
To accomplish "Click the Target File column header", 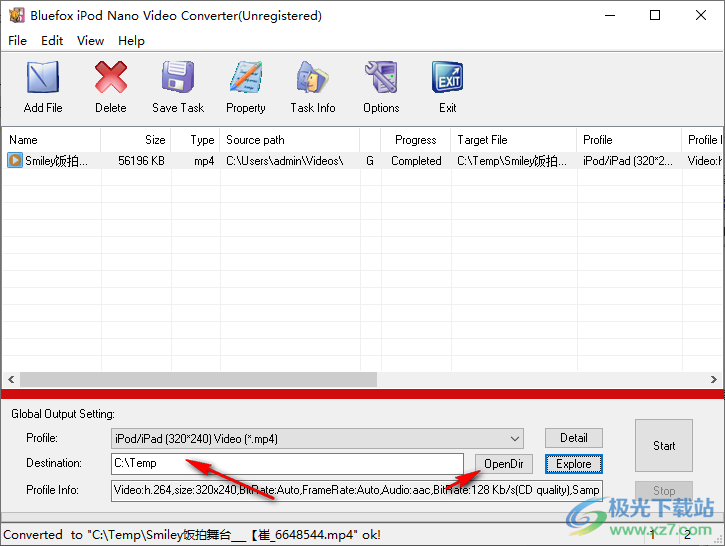I will 514,140.
